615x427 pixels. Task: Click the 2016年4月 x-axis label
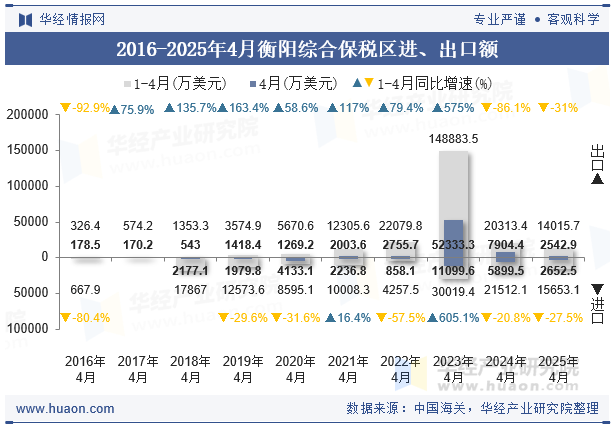[x=85, y=369]
